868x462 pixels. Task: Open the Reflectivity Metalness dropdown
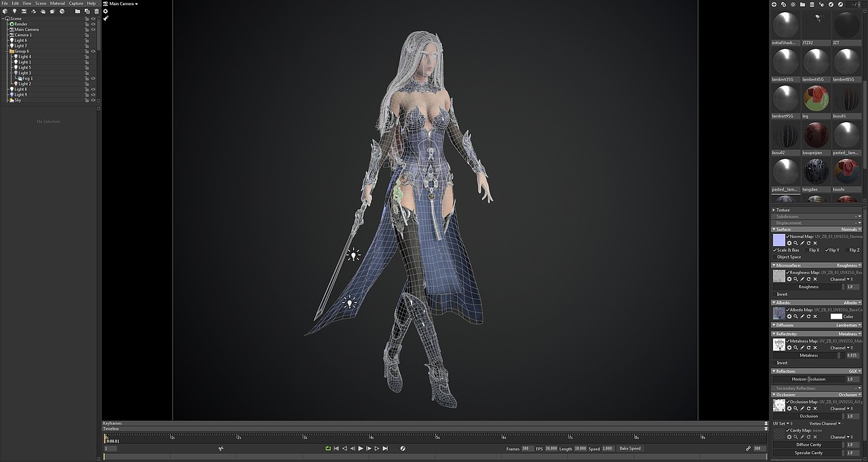tap(849, 334)
